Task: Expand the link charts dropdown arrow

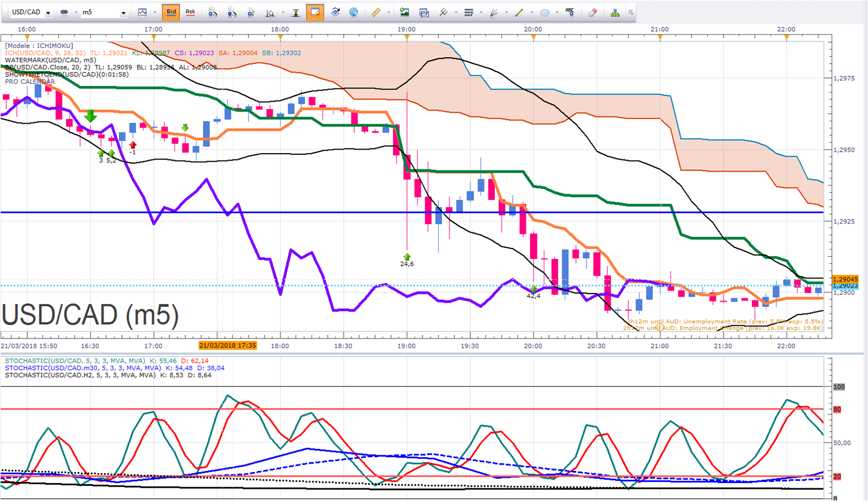Action: (76, 12)
